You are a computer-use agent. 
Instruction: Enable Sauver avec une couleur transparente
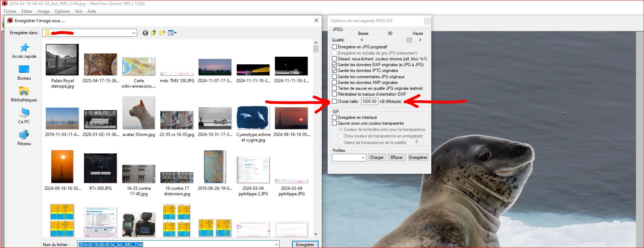pyautogui.click(x=335, y=123)
